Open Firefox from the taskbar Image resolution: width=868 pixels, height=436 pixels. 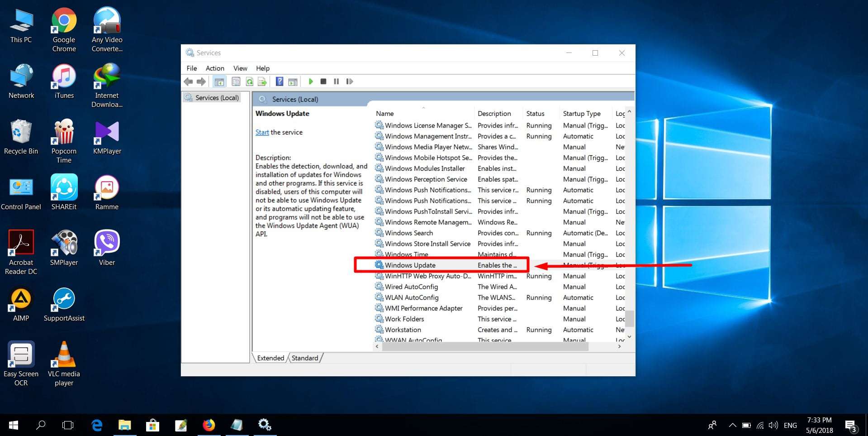click(209, 425)
